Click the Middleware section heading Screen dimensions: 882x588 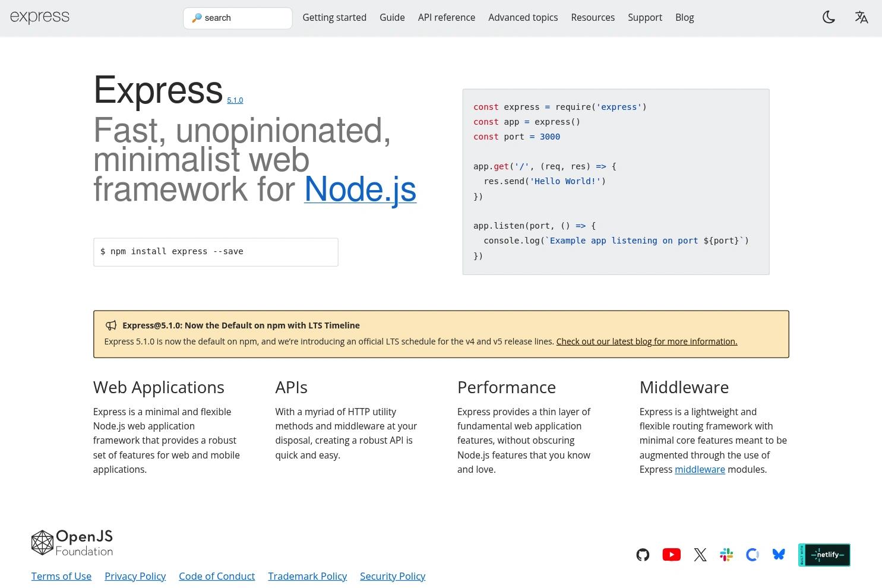click(x=684, y=387)
